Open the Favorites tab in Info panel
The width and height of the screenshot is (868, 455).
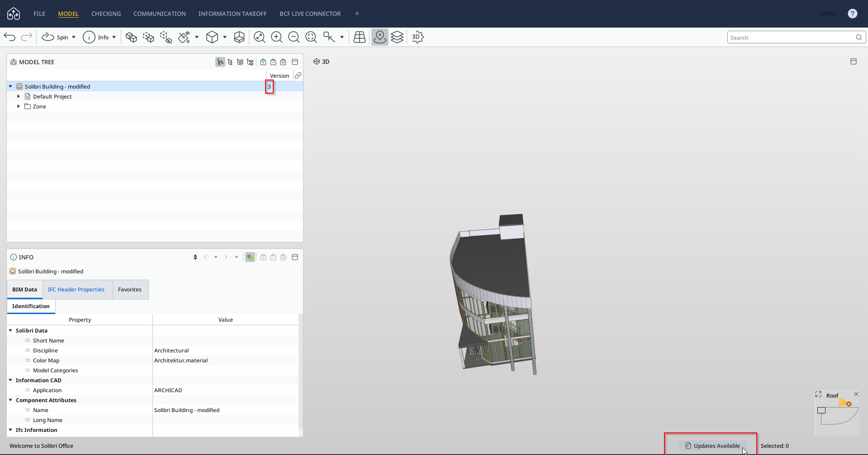pyautogui.click(x=130, y=290)
